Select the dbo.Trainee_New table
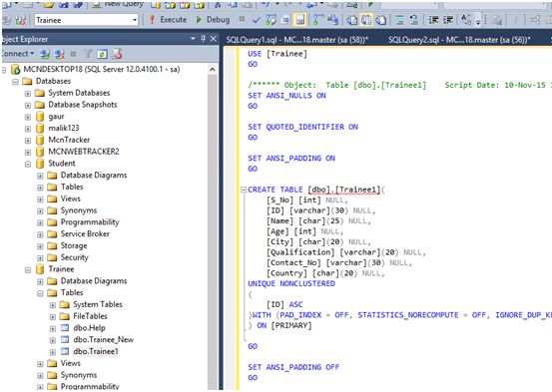Viewport: 552px width, 392px height. pos(103,339)
